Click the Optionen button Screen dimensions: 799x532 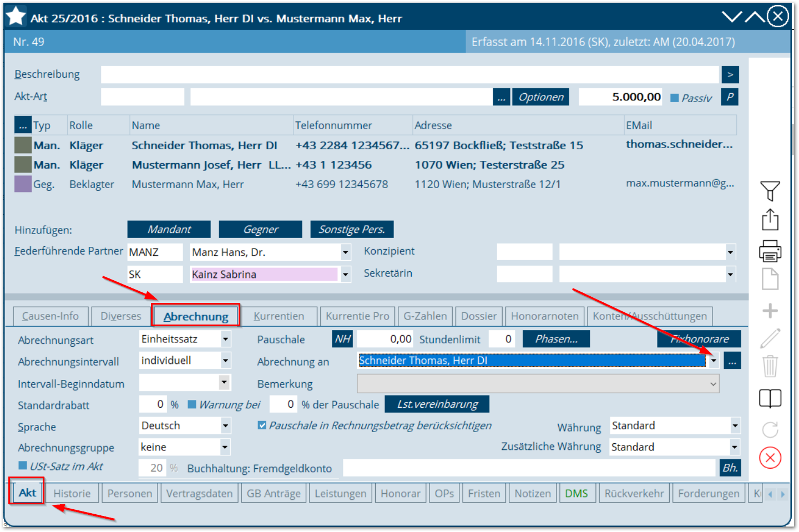[541, 97]
